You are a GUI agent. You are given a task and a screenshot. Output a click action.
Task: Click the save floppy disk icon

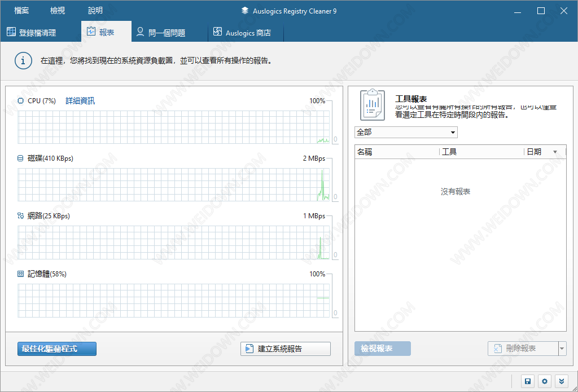tap(528, 381)
